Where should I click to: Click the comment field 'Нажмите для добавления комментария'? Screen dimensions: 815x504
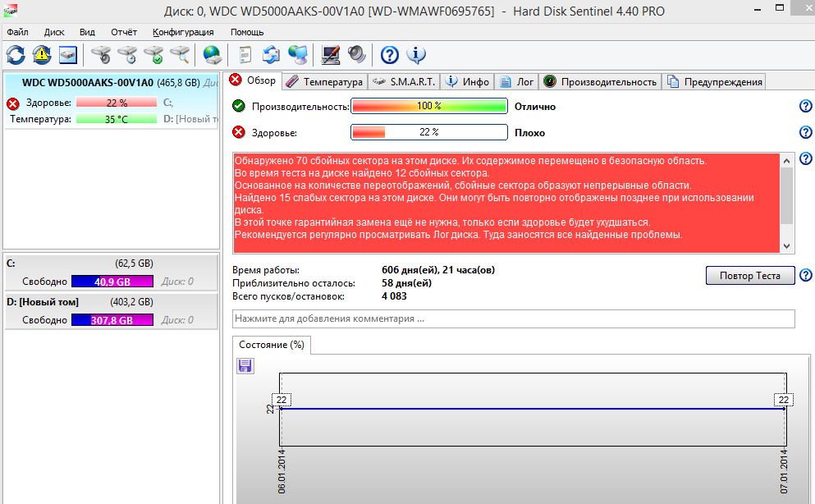(x=514, y=319)
